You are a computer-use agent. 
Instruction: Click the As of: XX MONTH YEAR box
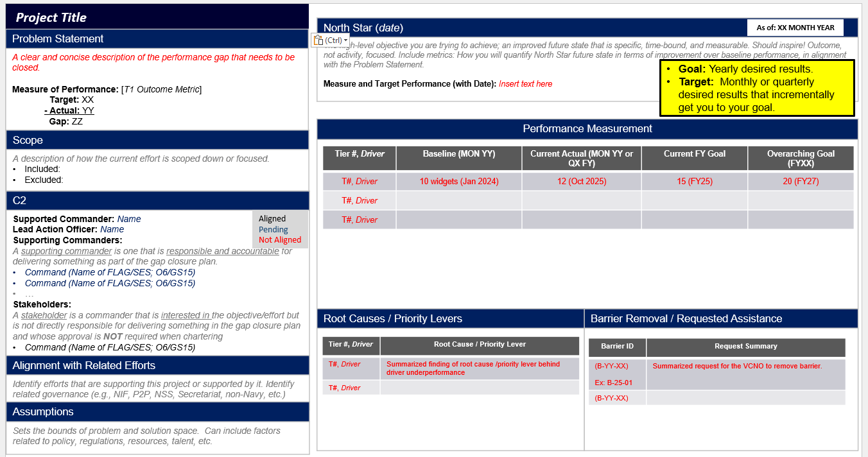point(795,28)
